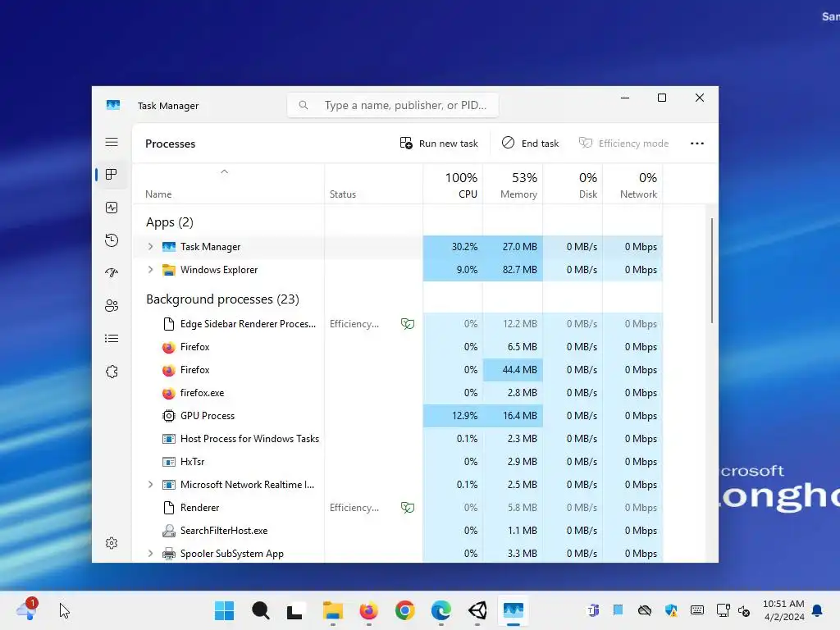840x630 pixels.
Task: Sort by the Disk column header
Action: click(573, 185)
